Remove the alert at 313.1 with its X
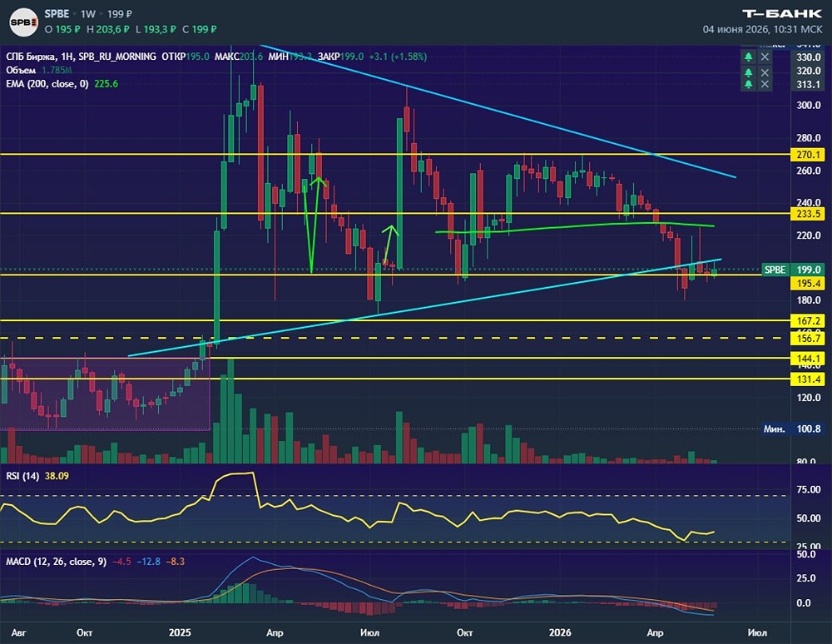This screenshot has width=832, height=644. (x=765, y=84)
